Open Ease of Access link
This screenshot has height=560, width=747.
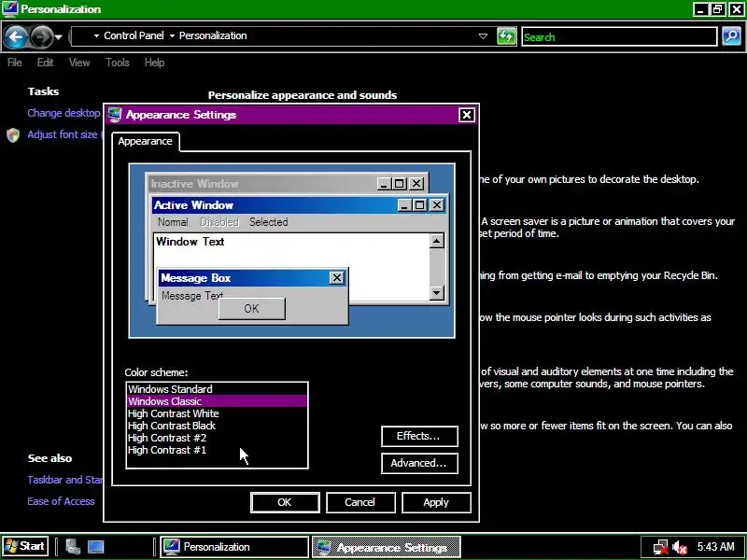[x=61, y=501]
